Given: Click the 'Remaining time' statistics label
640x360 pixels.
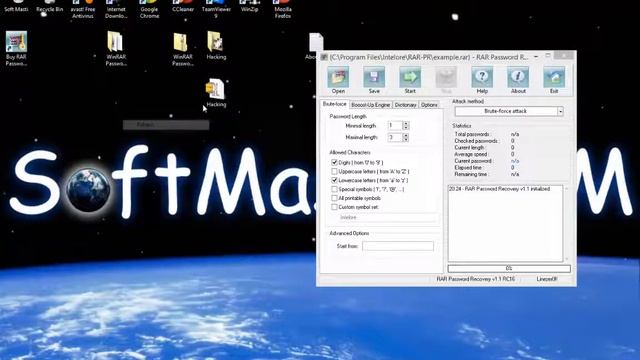Looking at the screenshot, I should [x=471, y=174].
